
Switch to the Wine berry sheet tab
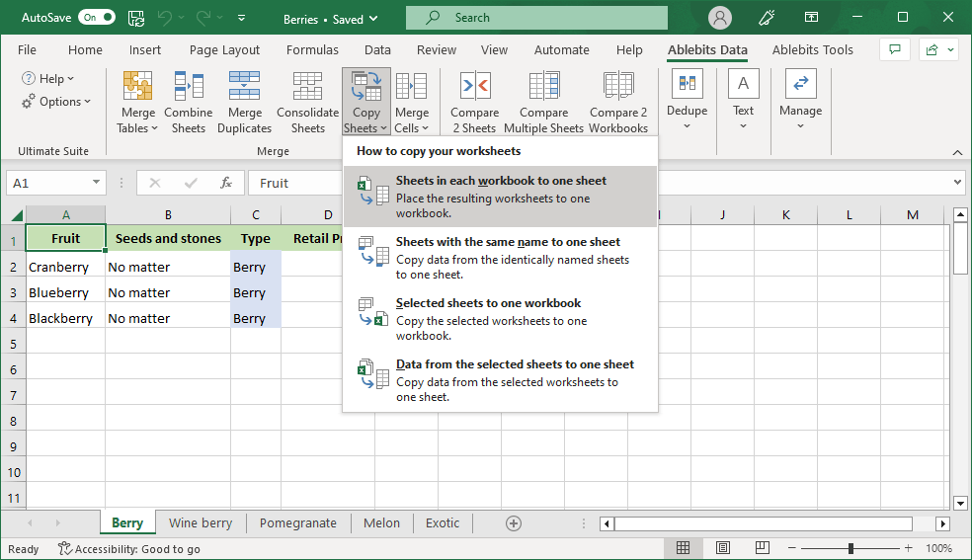point(201,523)
